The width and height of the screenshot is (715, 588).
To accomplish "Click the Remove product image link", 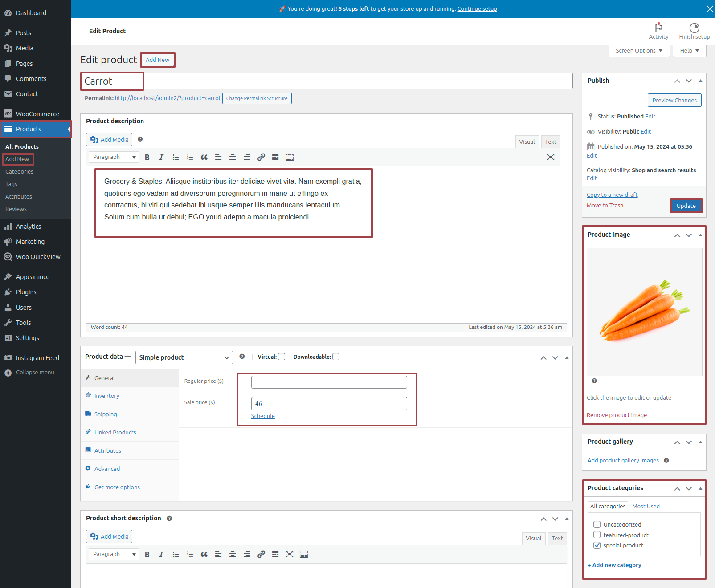I will point(617,415).
